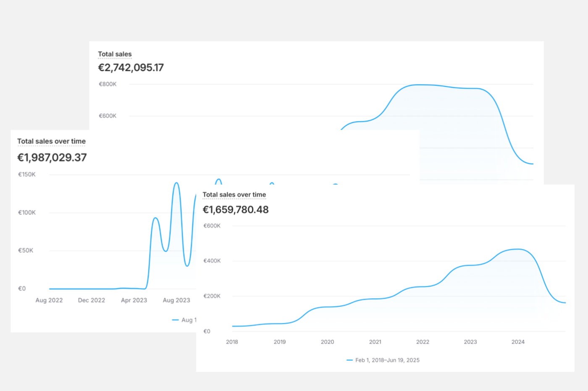Image resolution: width=588 pixels, height=391 pixels.
Task: Click the €800K y-axis label
Action: (108, 84)
